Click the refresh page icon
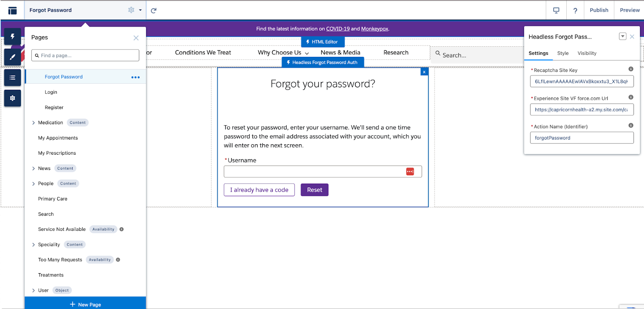Screen dimensions: 644x309 pyautogui.click(x=153, y=10)
